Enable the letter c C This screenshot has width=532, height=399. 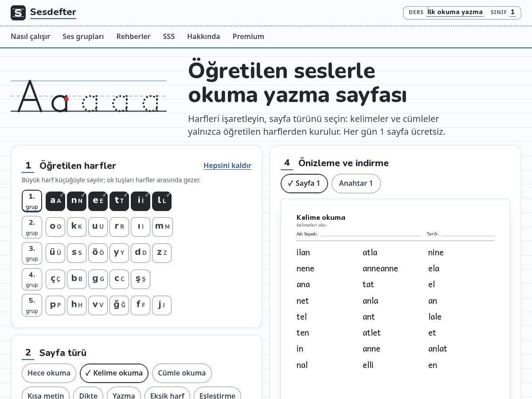tap(119, 279)
